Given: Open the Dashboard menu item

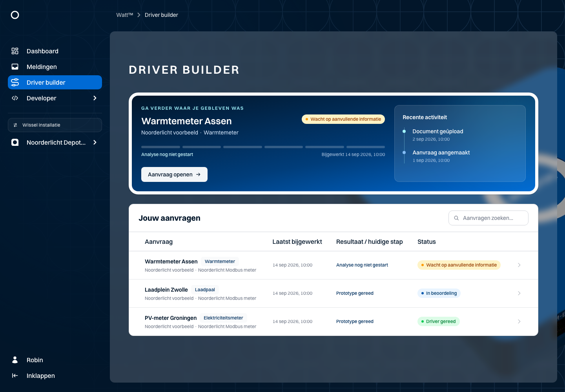Looking at the screenshot, I should pyautogui.click(x=55, y=51).
